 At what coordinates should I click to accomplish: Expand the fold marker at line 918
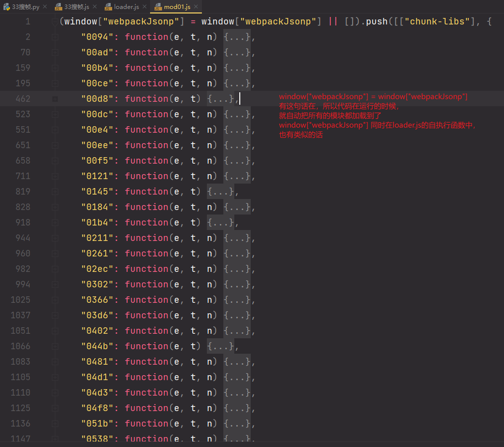[x=55, y=223]
